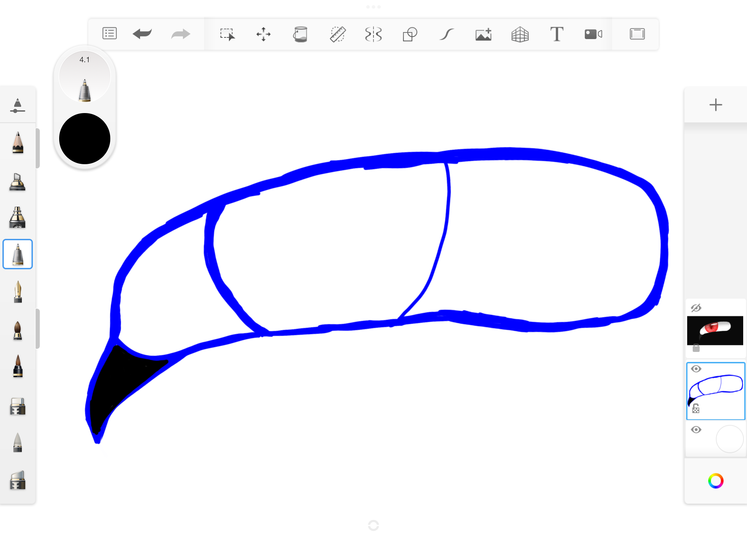Import an image with Add Image
The width and height of the screenshot is (747, 560).
pyautogui.click(x=483, y=34)
